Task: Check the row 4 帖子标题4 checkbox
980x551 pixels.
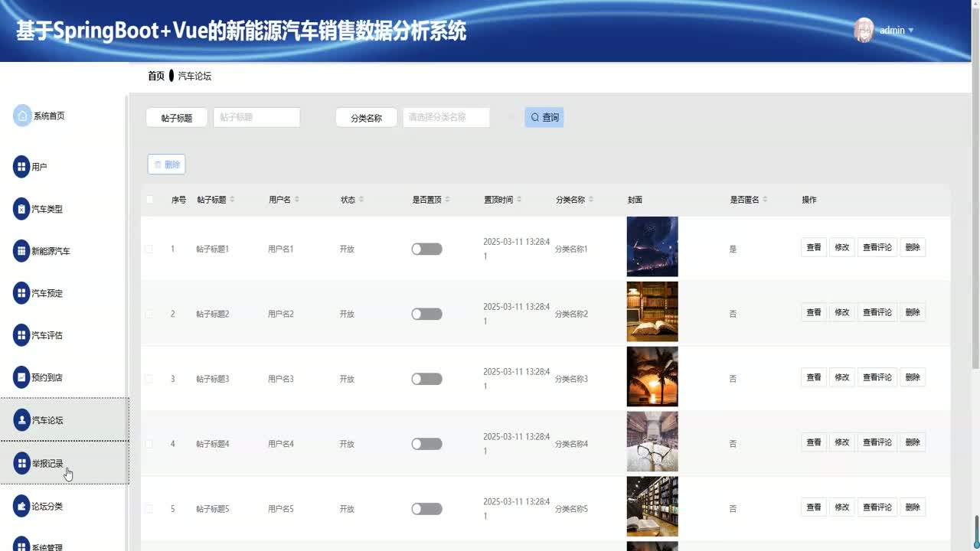Action: tap(149, 444)
